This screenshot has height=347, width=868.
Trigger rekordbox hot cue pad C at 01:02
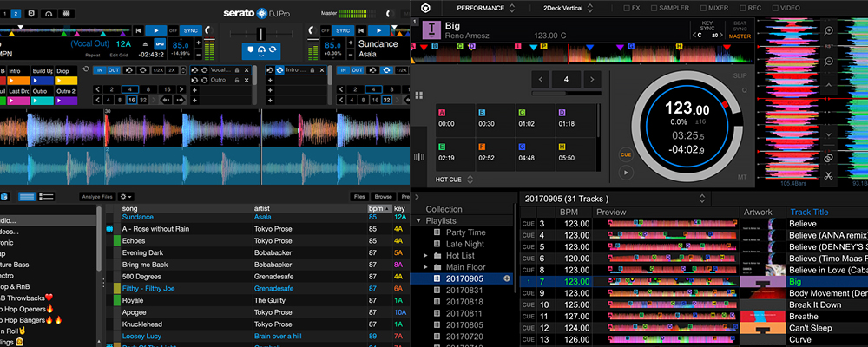535,119
